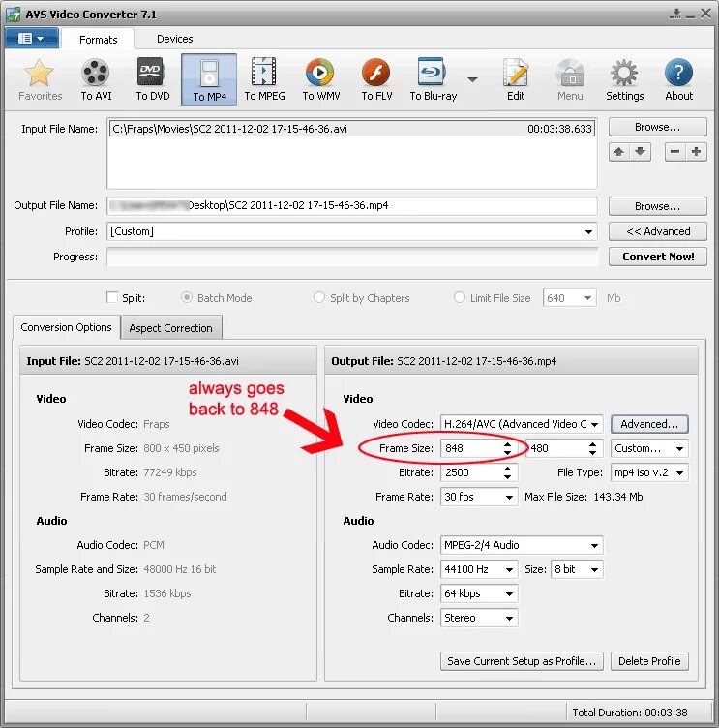Screen dimensions: 719x728
Task: Select the To DVD format
Action: (x=152, y=79)
